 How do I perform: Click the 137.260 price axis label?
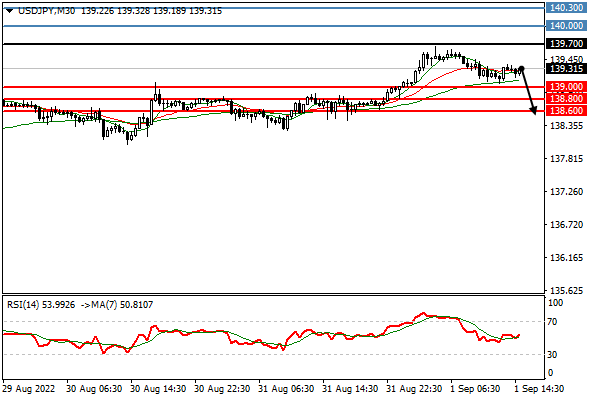[x=566, y=192]
